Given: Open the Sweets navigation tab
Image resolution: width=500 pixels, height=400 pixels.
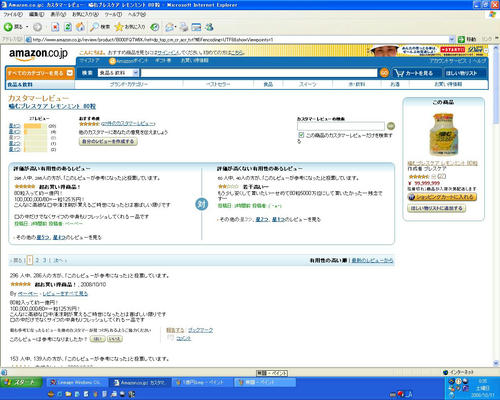Looking at the screenshot, I should tap(307, 84).
